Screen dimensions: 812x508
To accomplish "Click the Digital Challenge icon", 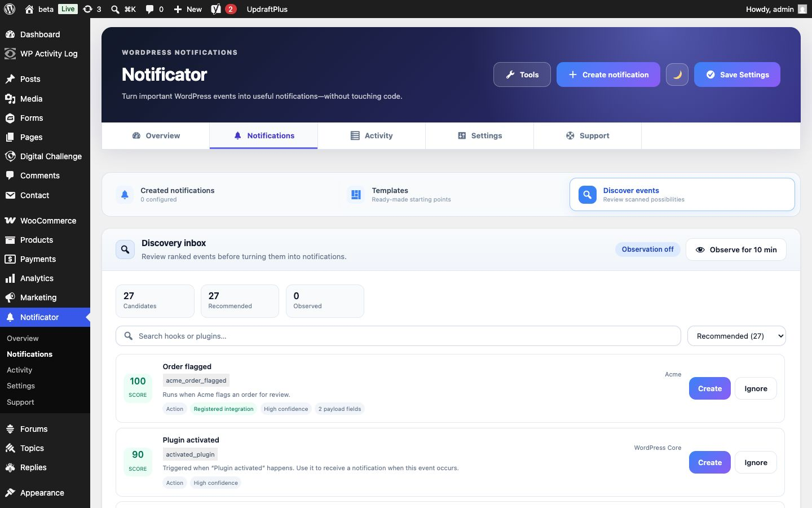I will [x=10, y=156].
